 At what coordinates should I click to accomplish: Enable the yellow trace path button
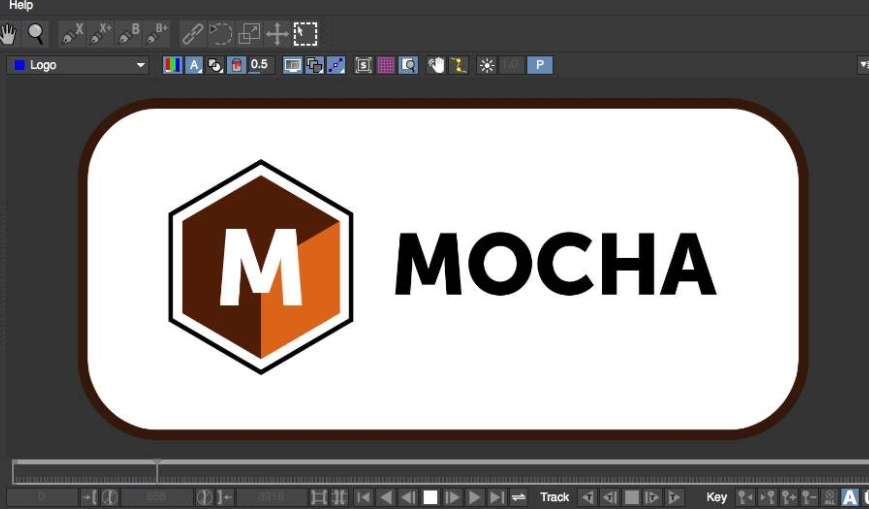coord(458,65)
